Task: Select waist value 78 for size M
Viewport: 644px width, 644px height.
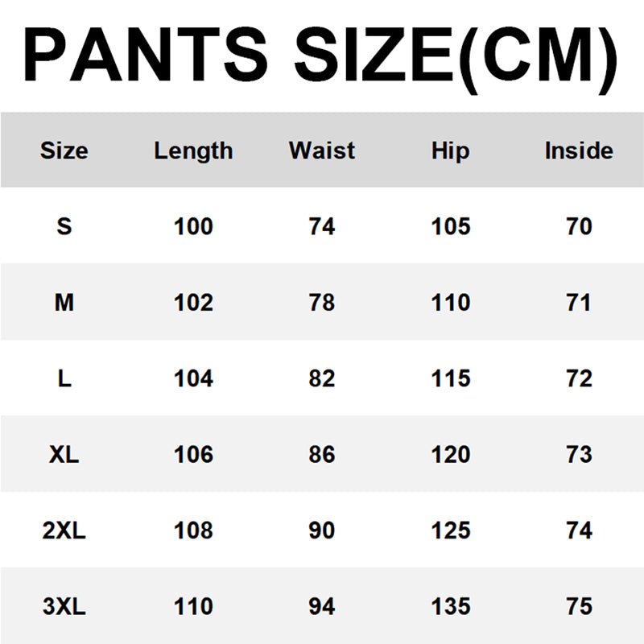Action: pyautogui.click(x=322, y=303)
